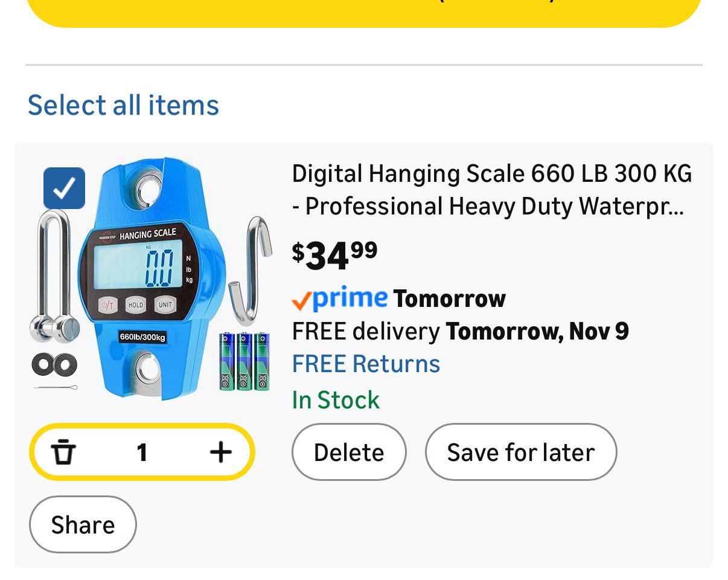The image size is (728, 580).
Task: Open the Digital Hanging Scale product title
Action: pos(491,190)
